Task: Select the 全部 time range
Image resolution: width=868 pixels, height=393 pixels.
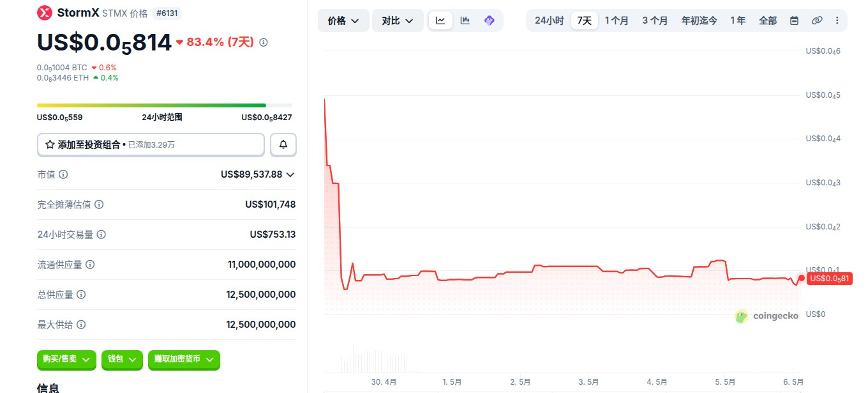Action: click(768, 20)
